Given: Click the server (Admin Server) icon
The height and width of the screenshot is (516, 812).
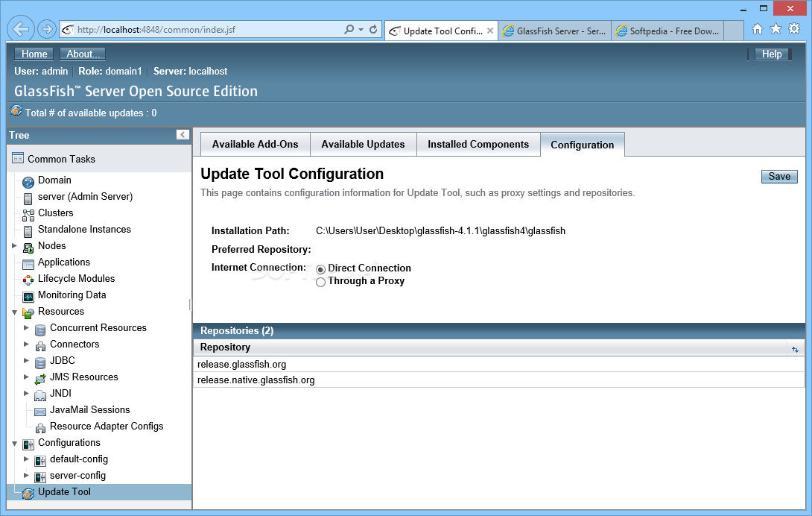Looking at the screenshot, I should point(28,198).
